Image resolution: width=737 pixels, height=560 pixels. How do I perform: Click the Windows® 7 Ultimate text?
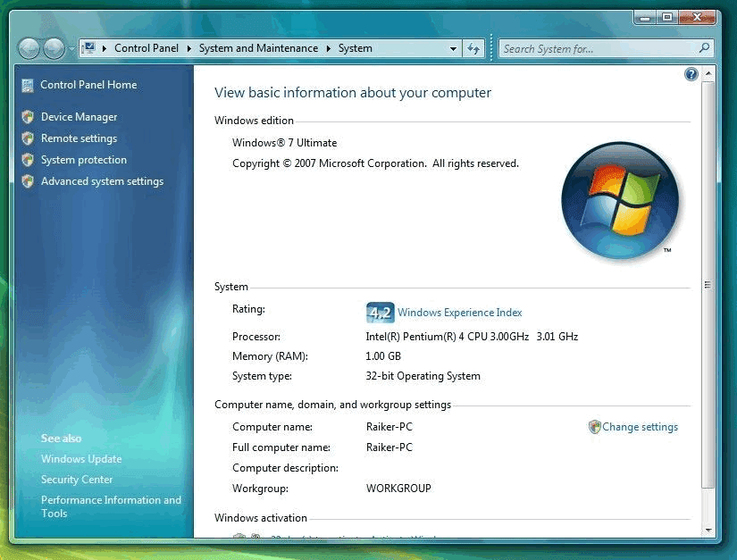(x=284, y=143)
